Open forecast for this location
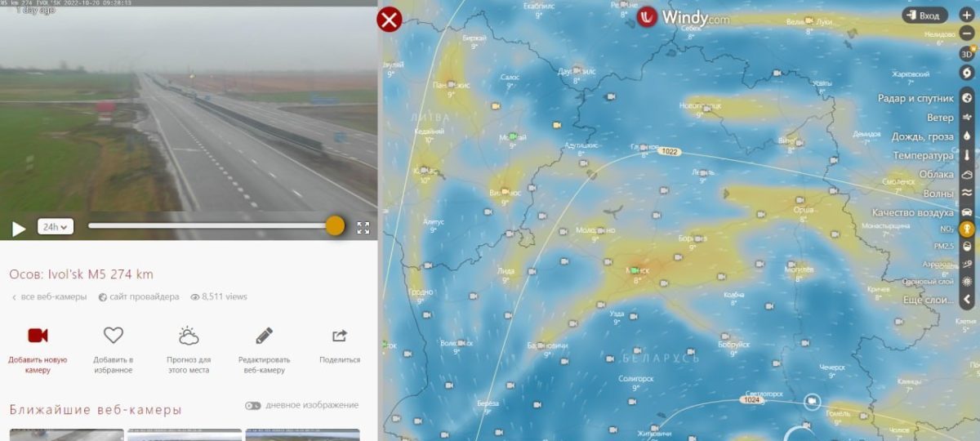This screenshot has width=980, height=441. coord(189,350)
